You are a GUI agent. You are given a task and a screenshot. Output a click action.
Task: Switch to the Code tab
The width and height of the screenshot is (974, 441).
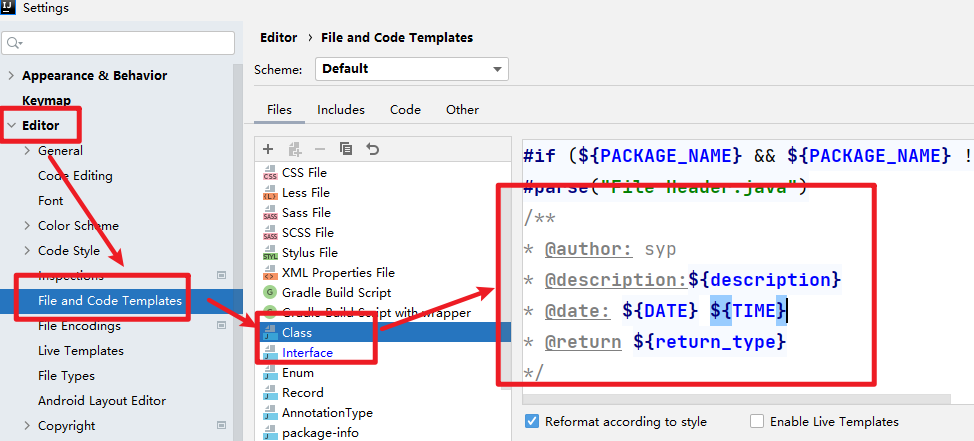(406, 110)
